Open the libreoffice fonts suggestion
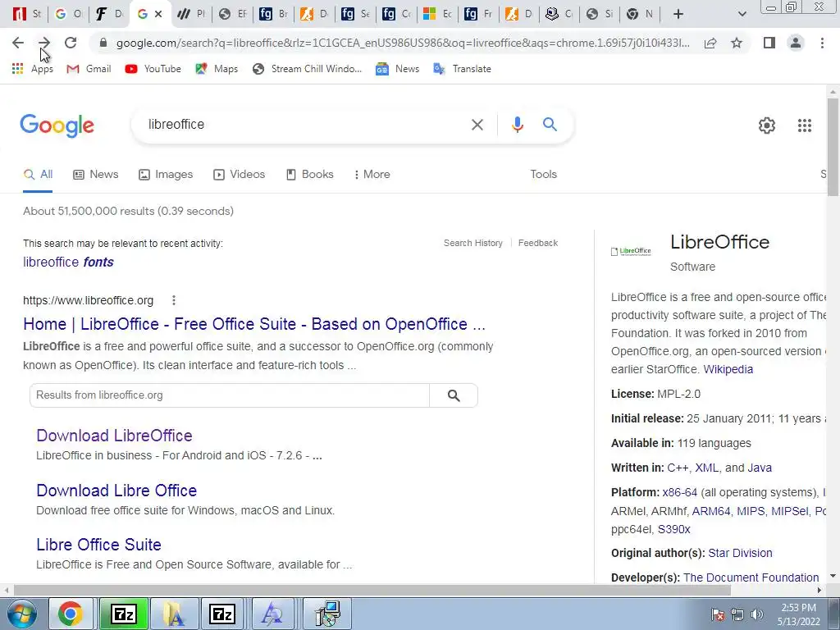This screenshot has width=840, height=630. click(x=69, y=262)
